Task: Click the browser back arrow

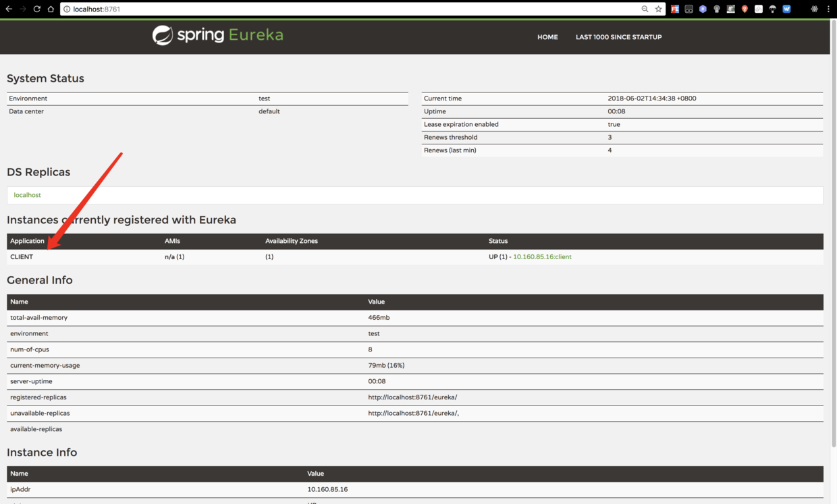Action: tap(9, 9)
